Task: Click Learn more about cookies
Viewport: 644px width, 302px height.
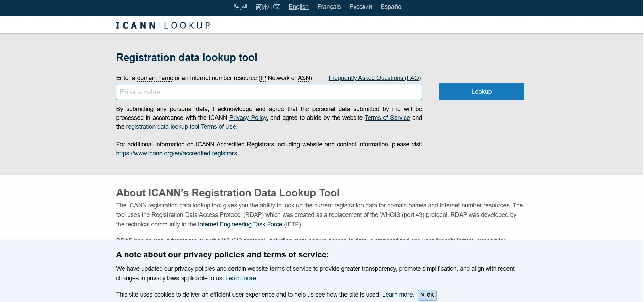Action: click(x=398, y=295)
